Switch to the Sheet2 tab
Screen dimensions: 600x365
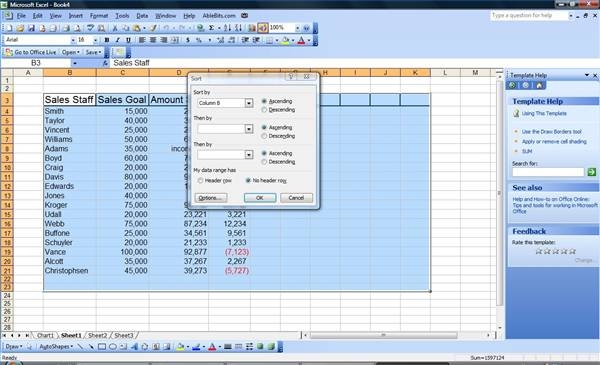click(98, 336)
